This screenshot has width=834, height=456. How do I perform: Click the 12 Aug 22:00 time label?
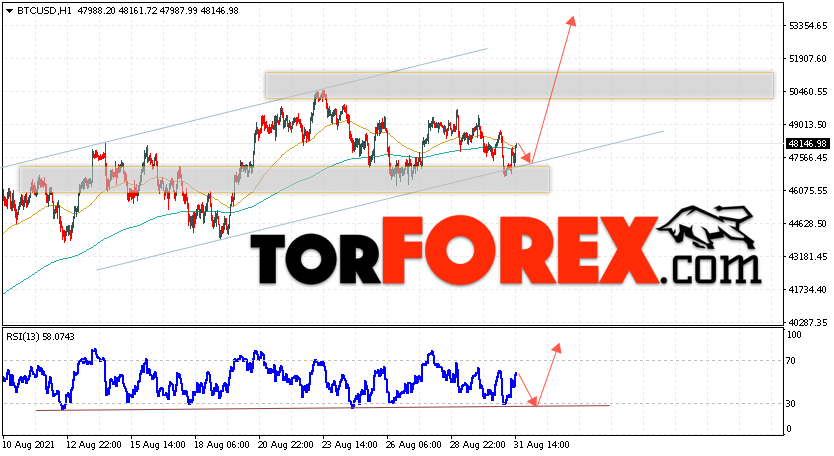coord(94,445)
